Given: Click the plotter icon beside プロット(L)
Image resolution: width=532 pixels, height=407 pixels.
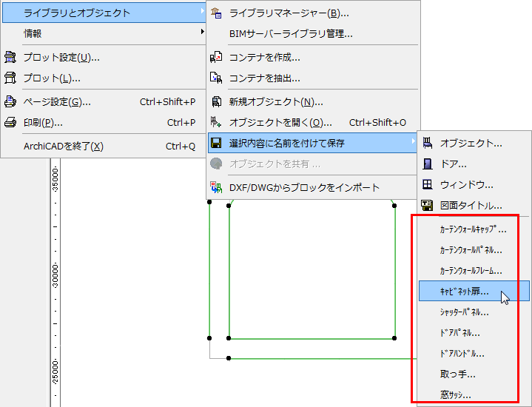Looking at the screenshot, I should [10, 78].
